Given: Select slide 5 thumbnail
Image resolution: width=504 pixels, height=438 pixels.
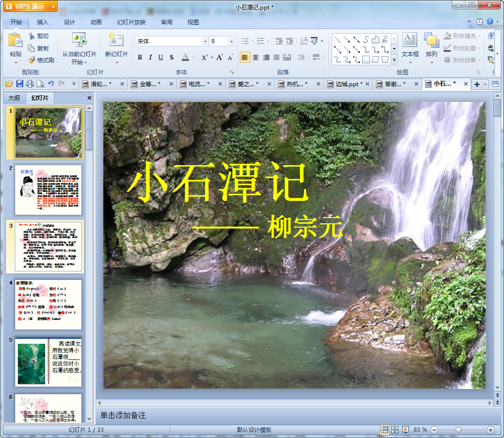Looking at the screenshot, I should 48,361.
